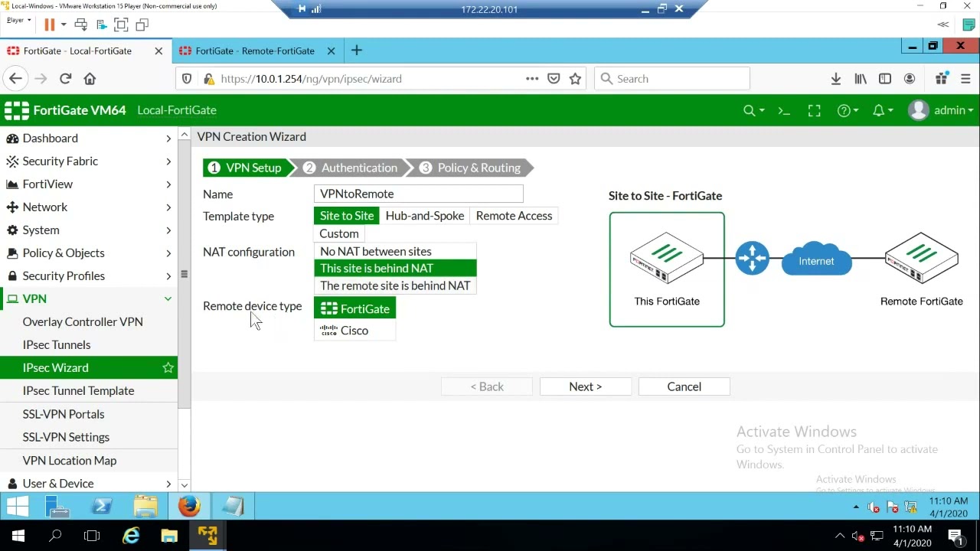
Task: Click the FortiGate VM64 logo
Action: click(65, 110)
